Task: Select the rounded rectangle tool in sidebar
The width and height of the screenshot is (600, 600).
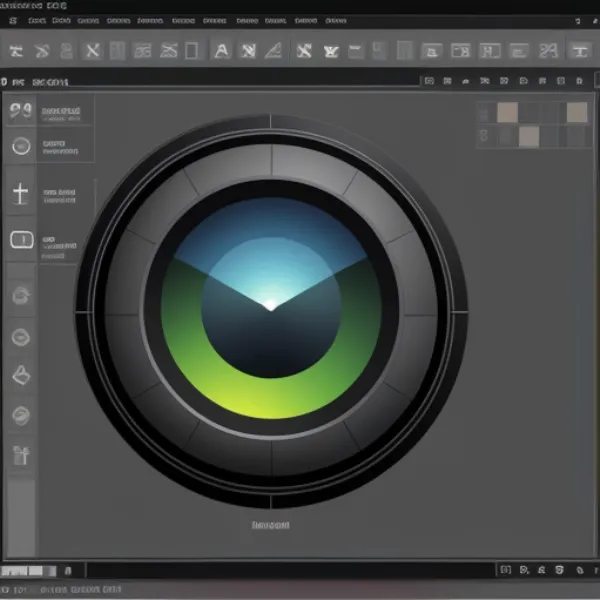Action: [x=22, y=240]
